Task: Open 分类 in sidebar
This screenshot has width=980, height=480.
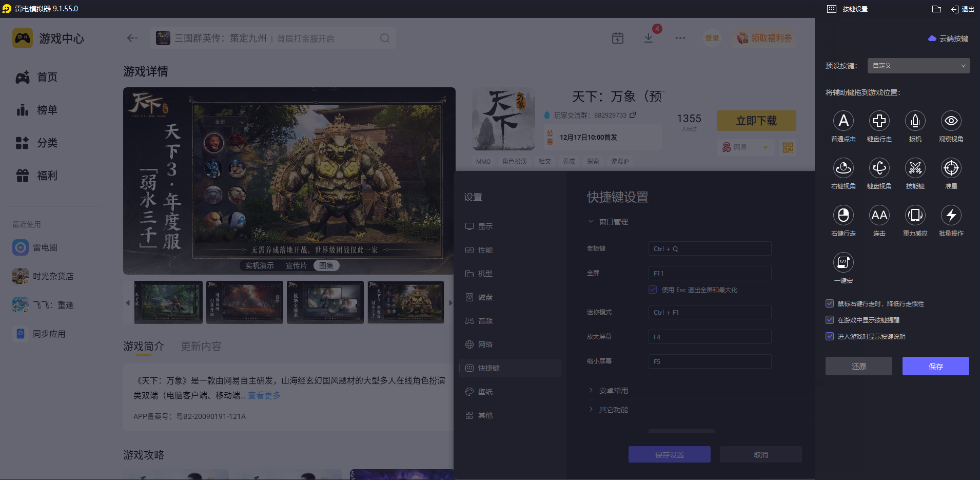Action: (37, 143)
